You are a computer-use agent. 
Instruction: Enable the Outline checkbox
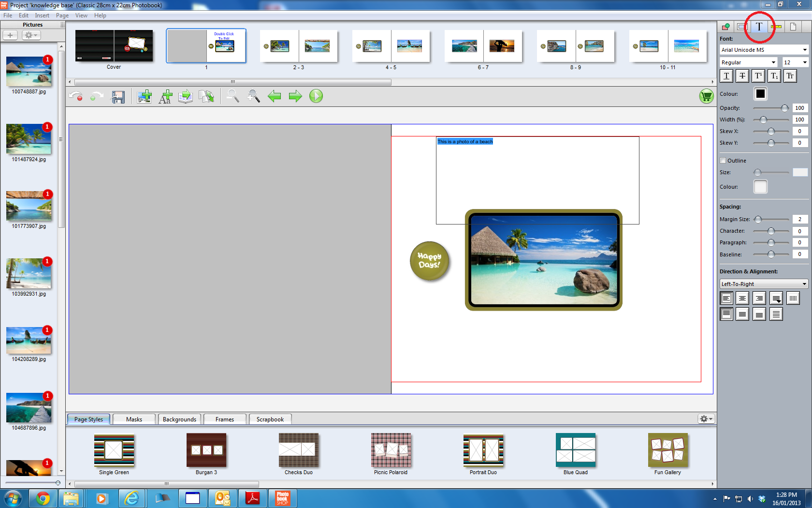point(723,161)
